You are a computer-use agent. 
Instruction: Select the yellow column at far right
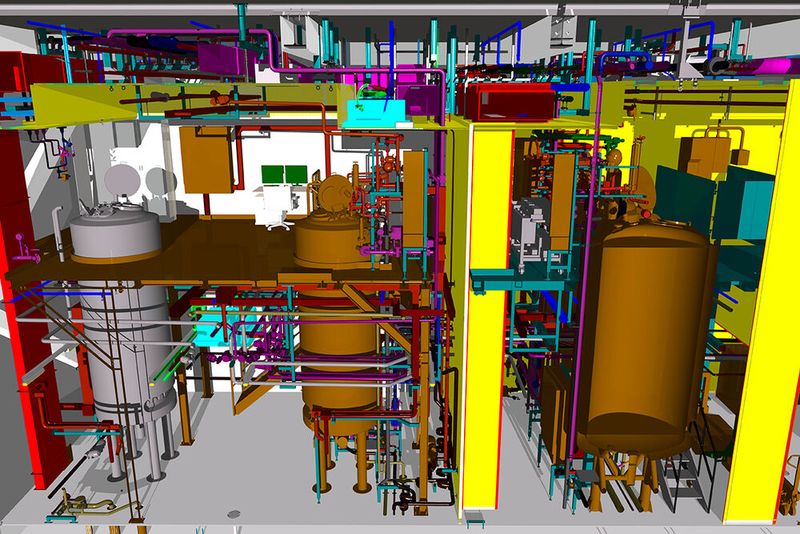(762, 350)
